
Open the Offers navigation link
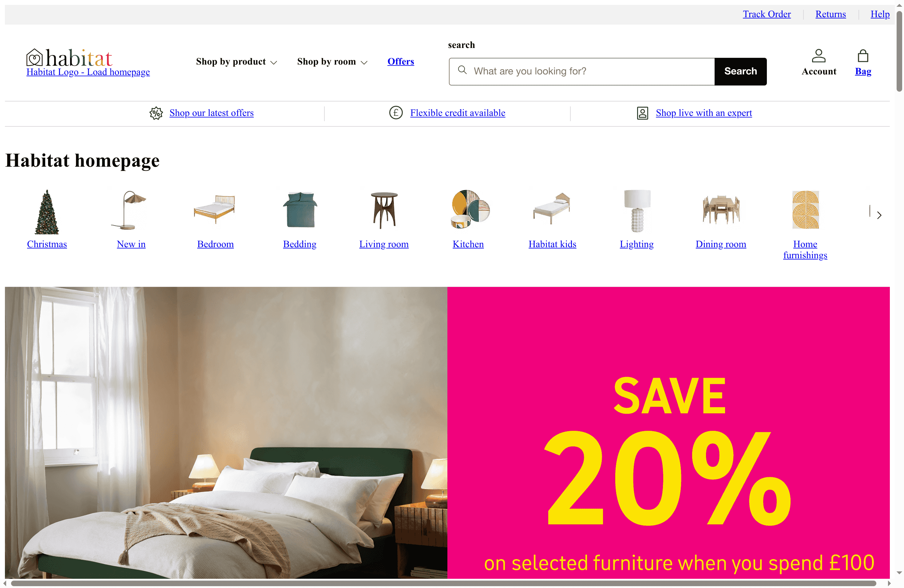pyautogui.click(x=400, y=62)
